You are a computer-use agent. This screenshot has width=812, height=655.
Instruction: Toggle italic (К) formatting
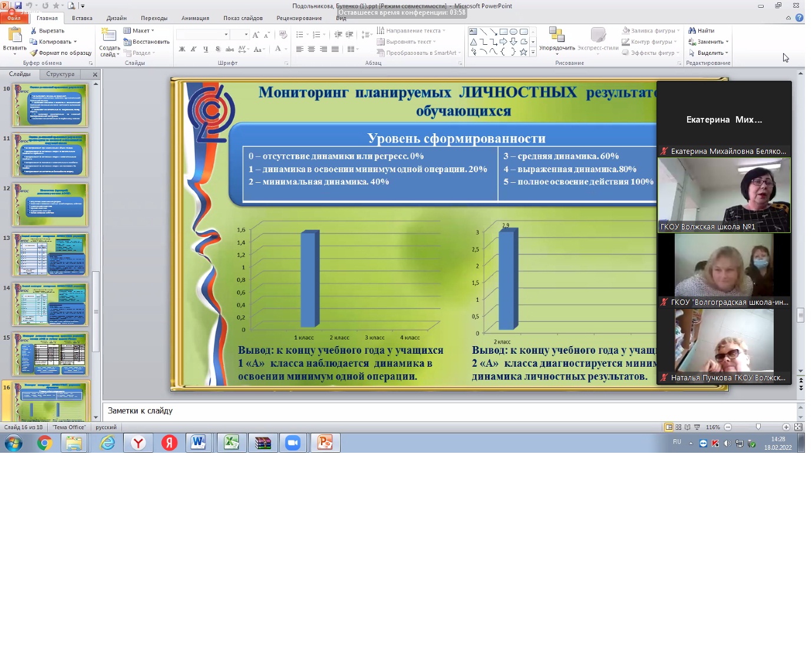[193, 50]
